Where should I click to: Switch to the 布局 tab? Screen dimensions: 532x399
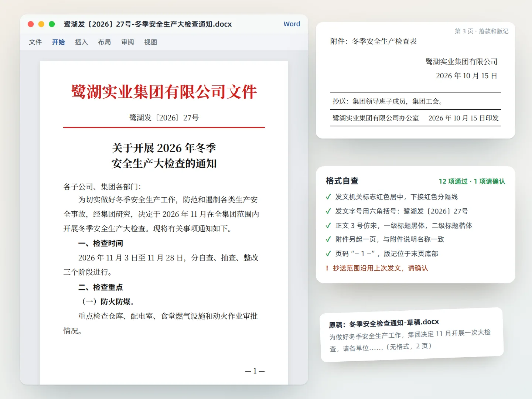(x=105, y=42)
